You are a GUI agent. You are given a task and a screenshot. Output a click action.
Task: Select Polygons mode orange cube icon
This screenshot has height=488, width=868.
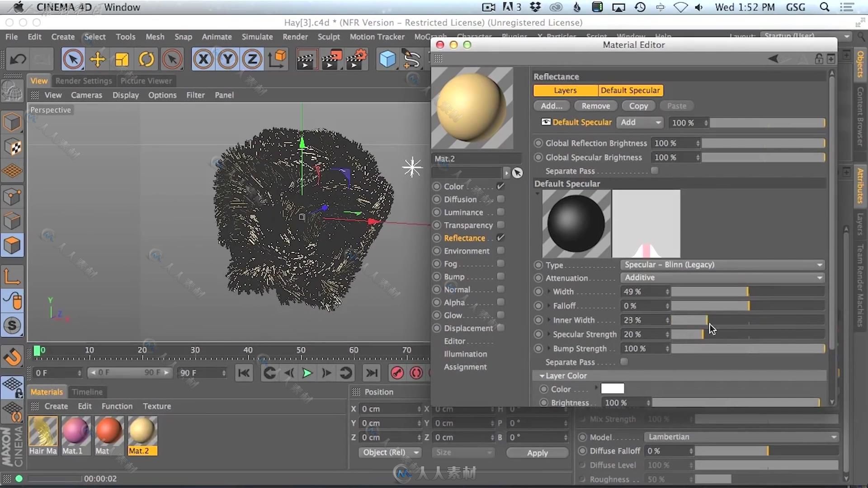tap(12, 245)
